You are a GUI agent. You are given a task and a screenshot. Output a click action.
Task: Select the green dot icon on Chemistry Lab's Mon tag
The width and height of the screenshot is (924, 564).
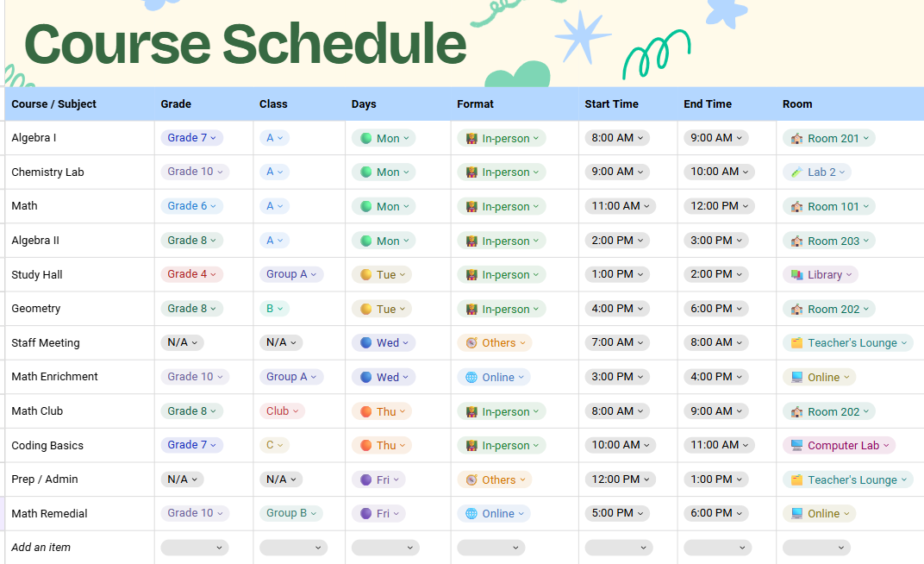368,172
